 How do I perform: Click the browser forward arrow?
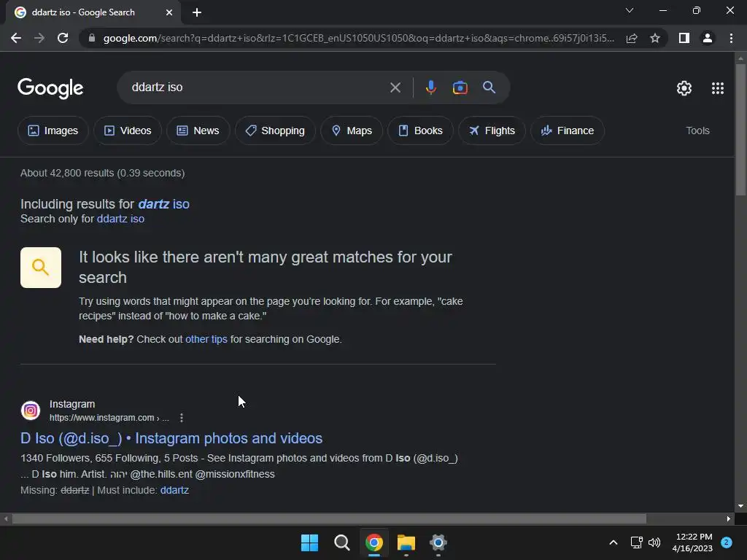[x=39, y=38]
